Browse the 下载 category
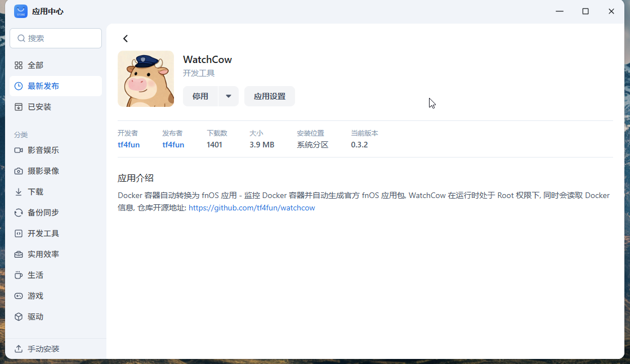The width and height of the screenshot is (630, 364). 56,192
